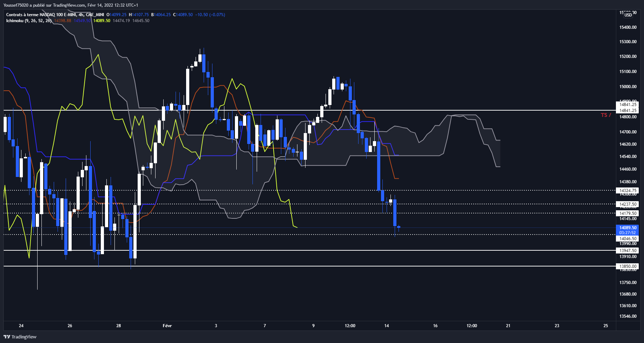Click the Ichimoku (9, 26, 52, 26) indicator label

click(x=29, y=21)
